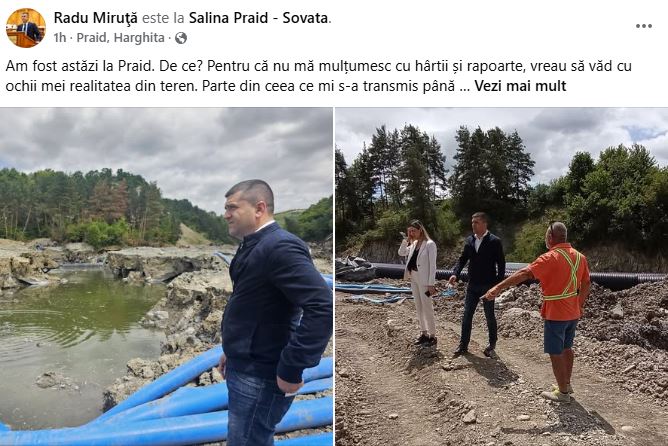Screen dimensions: 668x446
Task: Expand the post with Vezi mai mult
Action: [x=520, y=86]
